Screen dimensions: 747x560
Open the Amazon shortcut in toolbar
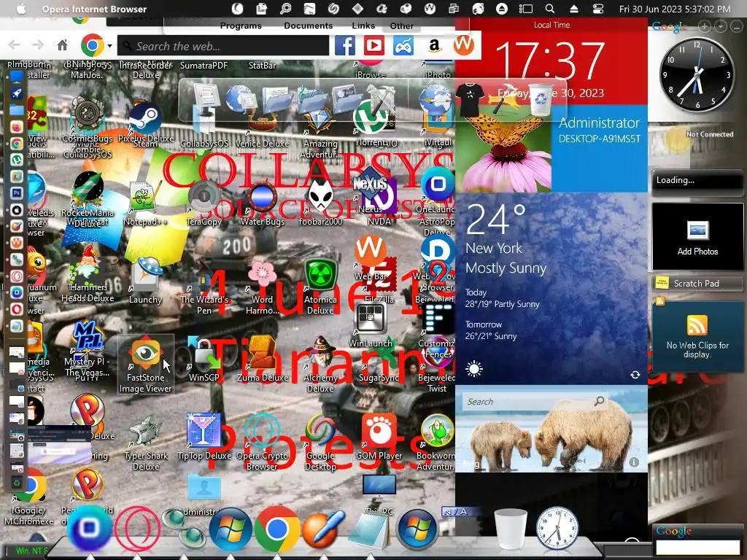point(434,46)
